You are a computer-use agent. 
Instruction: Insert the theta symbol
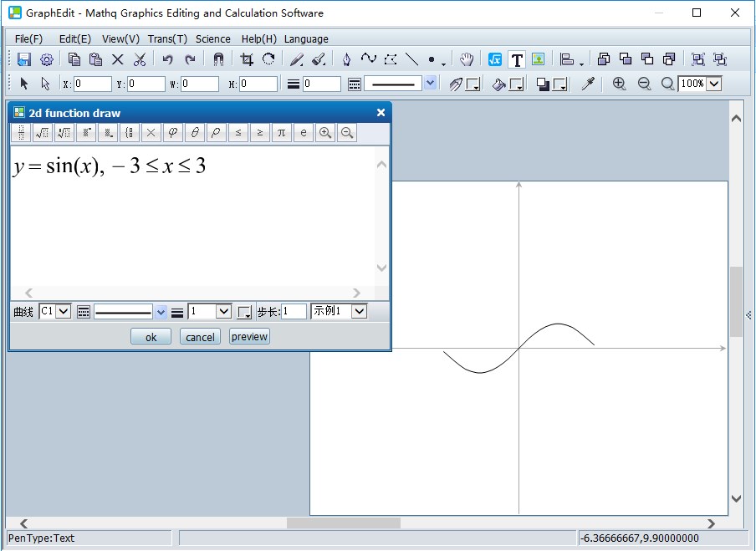point(194,133)
